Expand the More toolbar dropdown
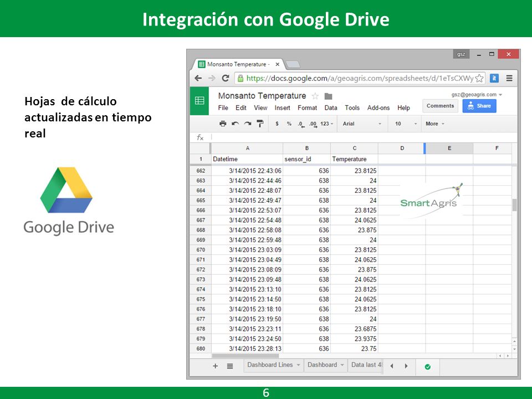Image resolution: width=532 pixels, height=399 pixels. click(435, 124)
